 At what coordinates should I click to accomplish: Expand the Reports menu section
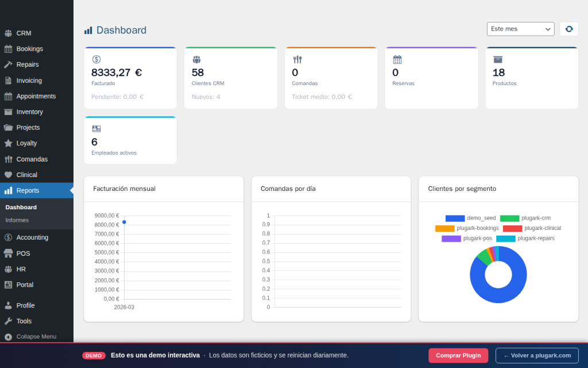coord(28,190)
